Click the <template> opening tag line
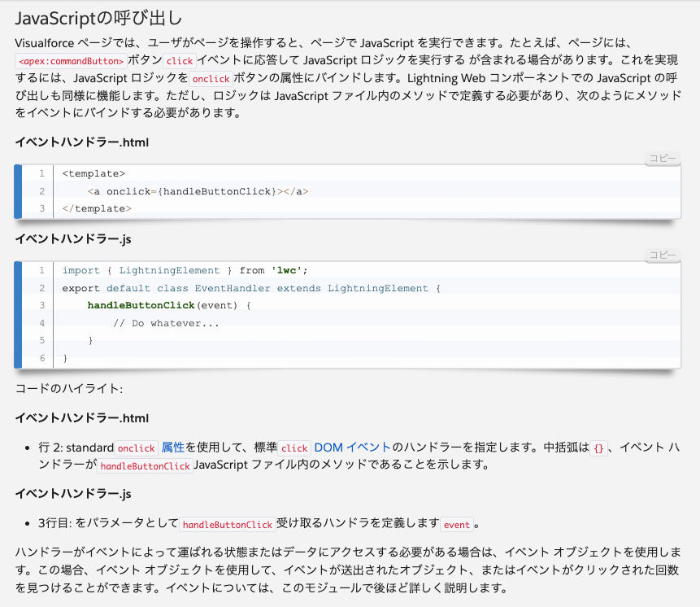Screen dimensions: 700x607 point(93,173)
